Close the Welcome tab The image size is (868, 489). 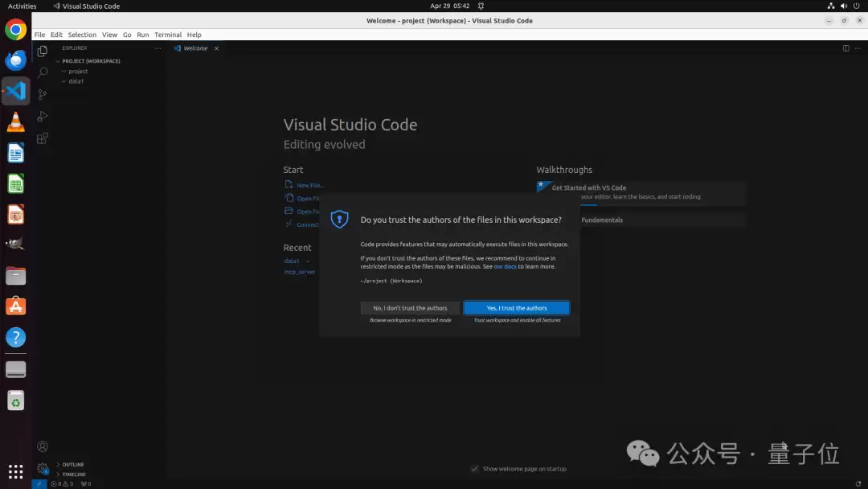click(216, 48)
